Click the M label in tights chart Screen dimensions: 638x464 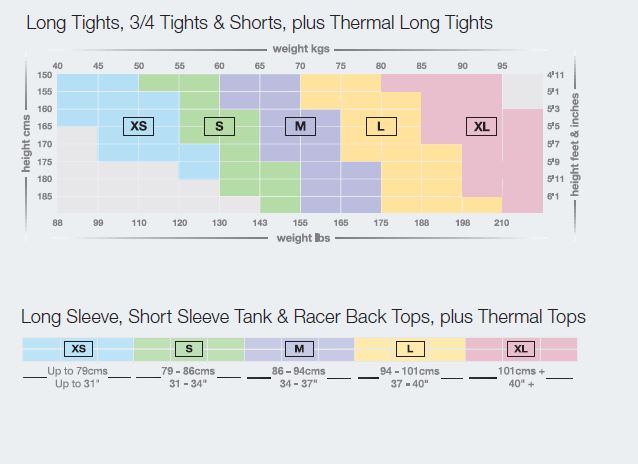[x=300, y=126]
